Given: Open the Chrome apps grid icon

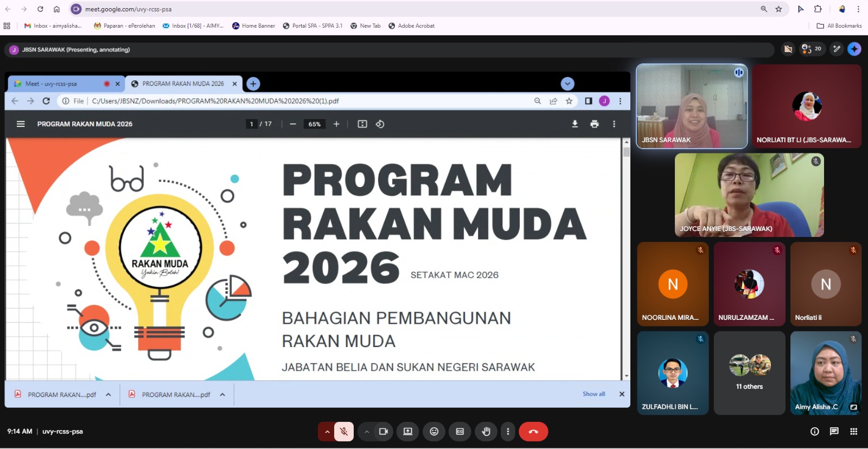Looking at the screenshot, I should (7, 25).
